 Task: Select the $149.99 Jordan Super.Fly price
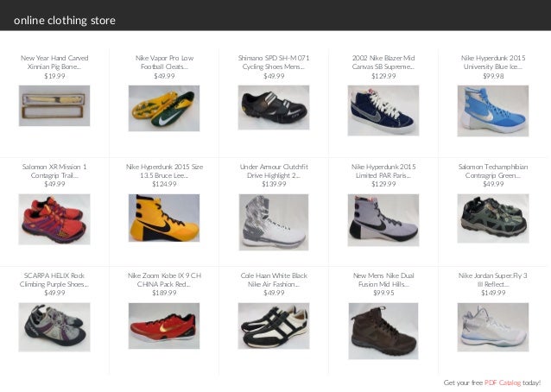(493, 293)
